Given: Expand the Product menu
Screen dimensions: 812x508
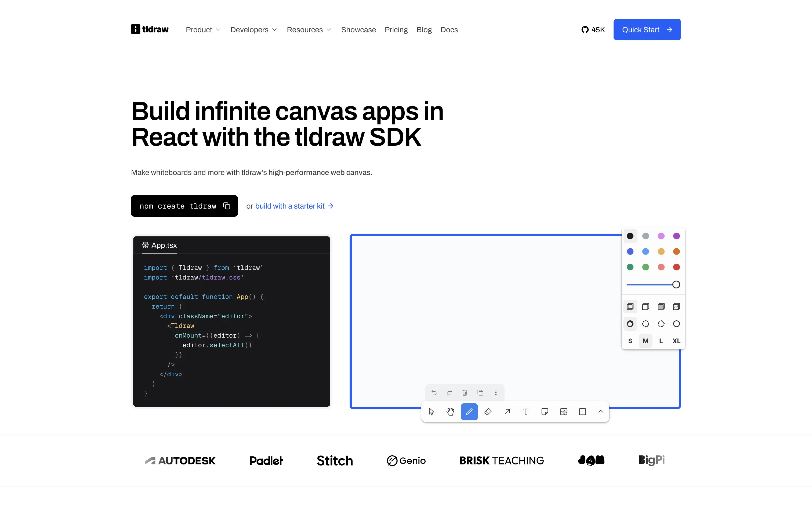Looking at the screenshot, I should (203, 30).
